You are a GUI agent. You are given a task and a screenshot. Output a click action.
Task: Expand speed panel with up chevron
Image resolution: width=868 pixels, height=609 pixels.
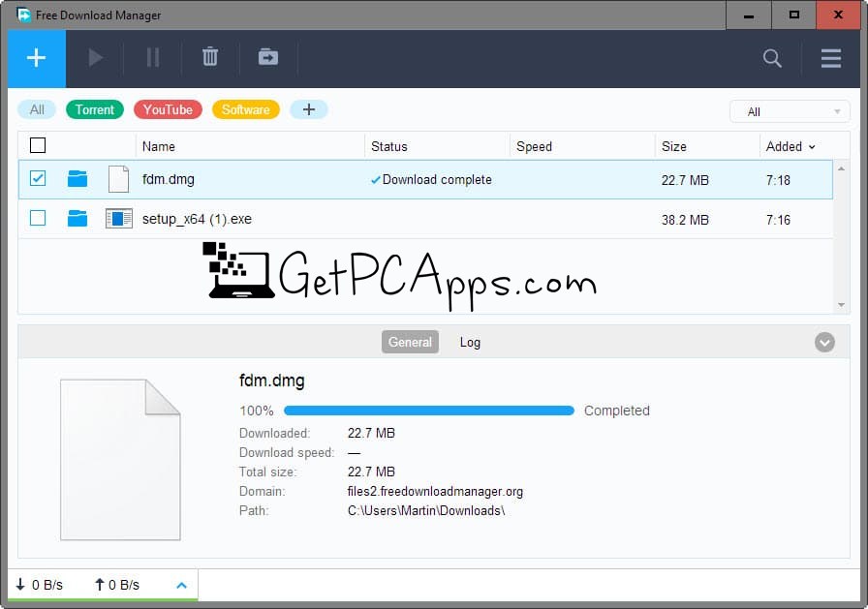point(181,585)
